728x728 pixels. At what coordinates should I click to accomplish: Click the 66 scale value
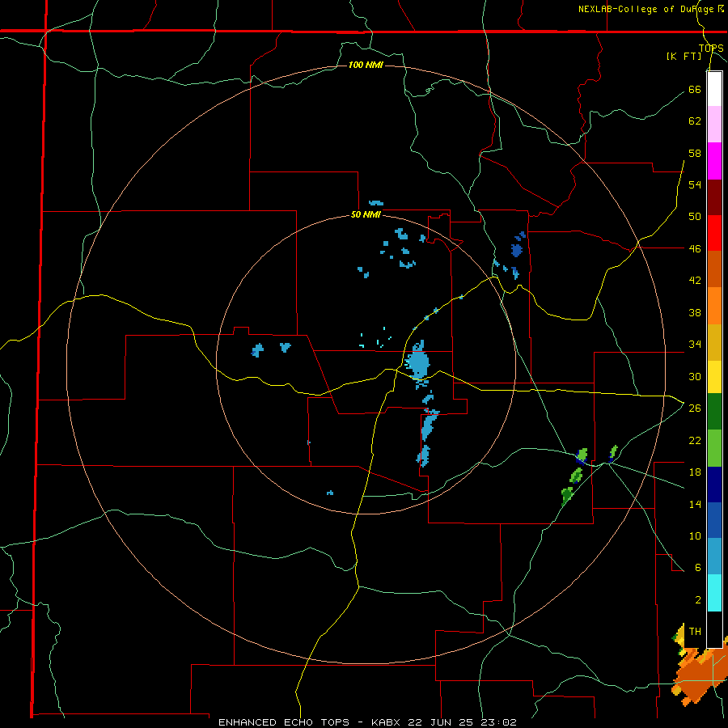695,89
